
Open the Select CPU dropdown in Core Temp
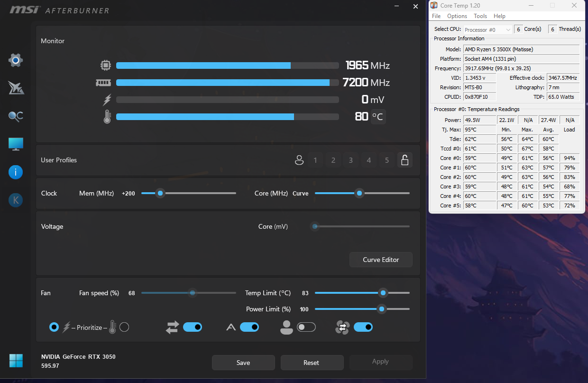coord(488,29)
